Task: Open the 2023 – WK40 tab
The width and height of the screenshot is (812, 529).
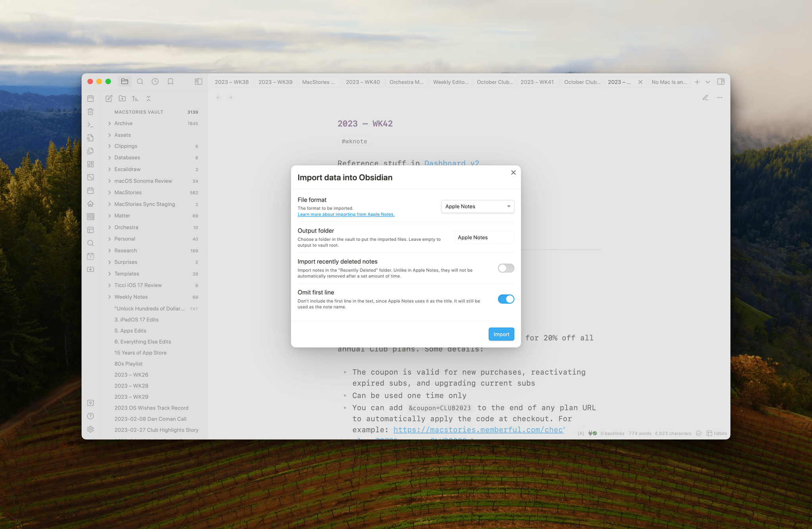Action: pyautogui.click(x=362, y=82)
